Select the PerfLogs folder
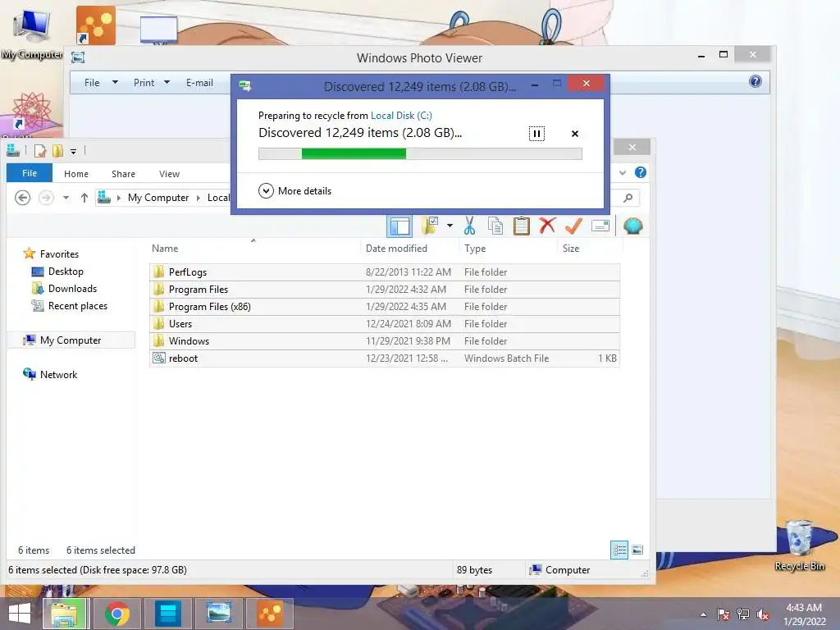 pyautogui.click(x=385, y=272)
